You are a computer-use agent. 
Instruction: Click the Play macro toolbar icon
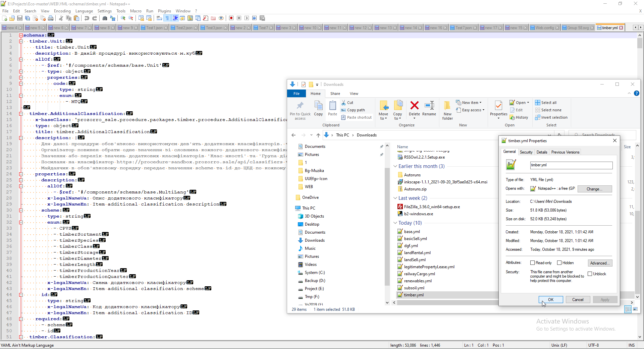(x=247, y=18)
